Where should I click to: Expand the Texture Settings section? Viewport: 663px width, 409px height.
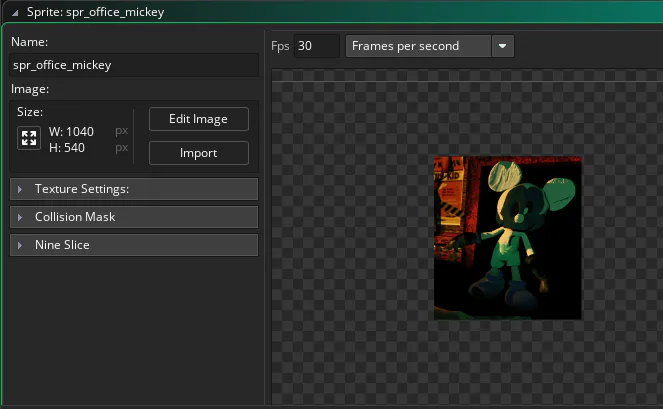[x=134, y=189]
